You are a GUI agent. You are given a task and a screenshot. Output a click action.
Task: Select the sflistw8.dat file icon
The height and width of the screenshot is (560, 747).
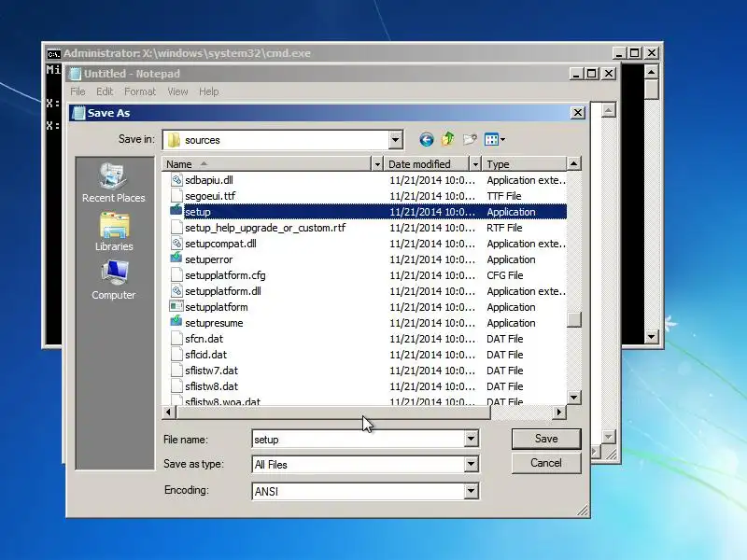pyautogui.click(x=176, y=386)
